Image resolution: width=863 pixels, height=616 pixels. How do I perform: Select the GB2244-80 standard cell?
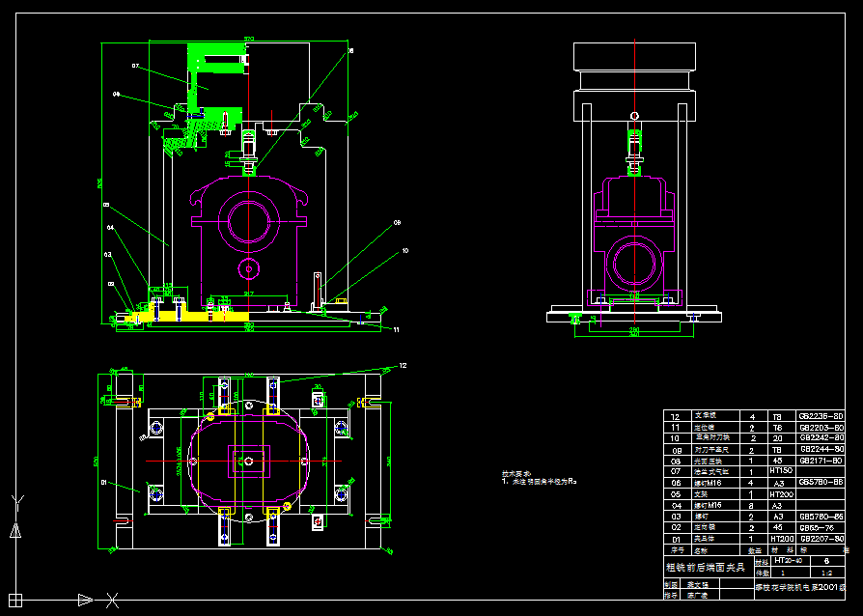click(x=821, y=450)
